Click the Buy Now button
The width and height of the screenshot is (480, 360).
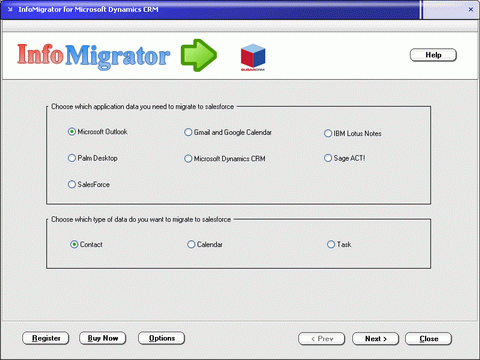[x=103, y=338]
